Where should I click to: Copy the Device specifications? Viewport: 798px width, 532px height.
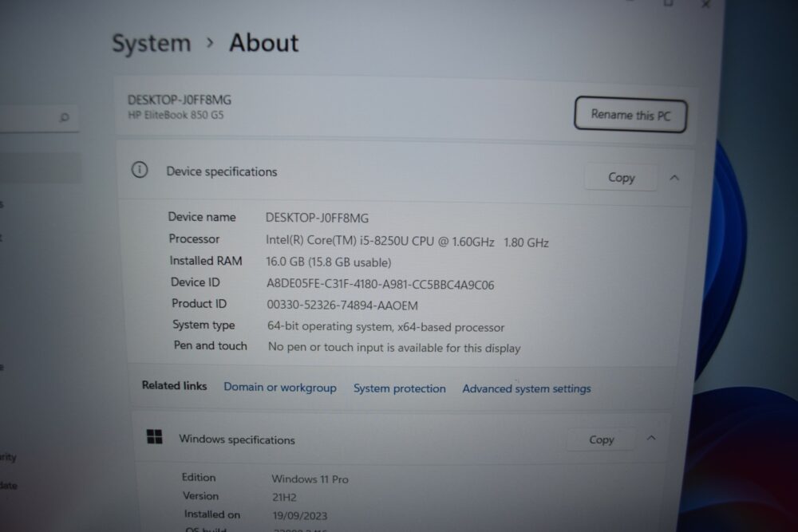pos(621,177)
